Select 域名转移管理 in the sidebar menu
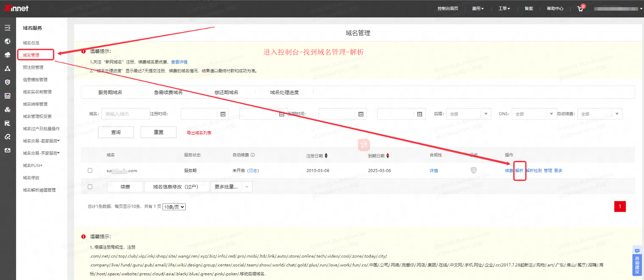The height and width of the screenshot is (280, 644). point(35,104)
